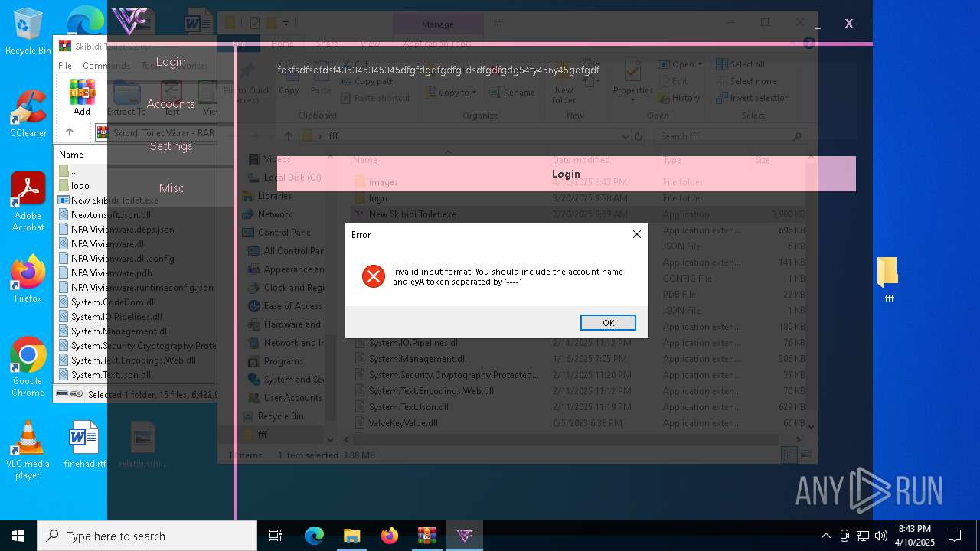Open Task View on taskbar
Viewport: 980px width, 551px height.
(276, 536)
